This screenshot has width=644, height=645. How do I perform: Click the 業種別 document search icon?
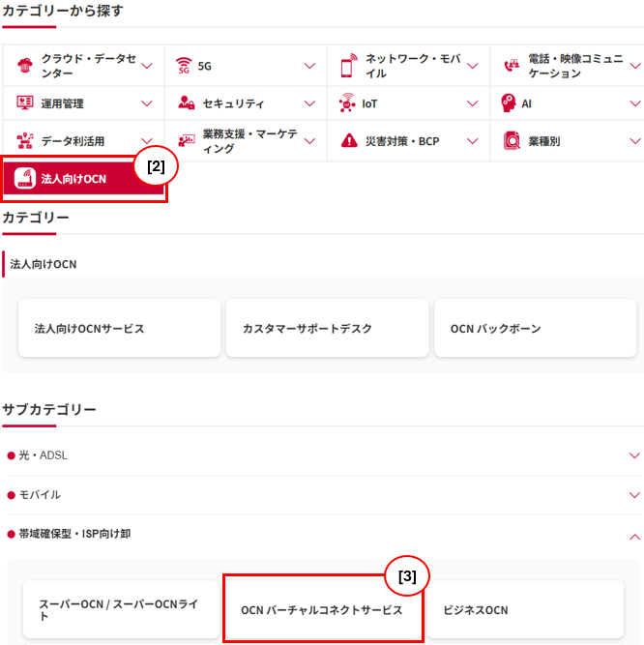(512, 140)
